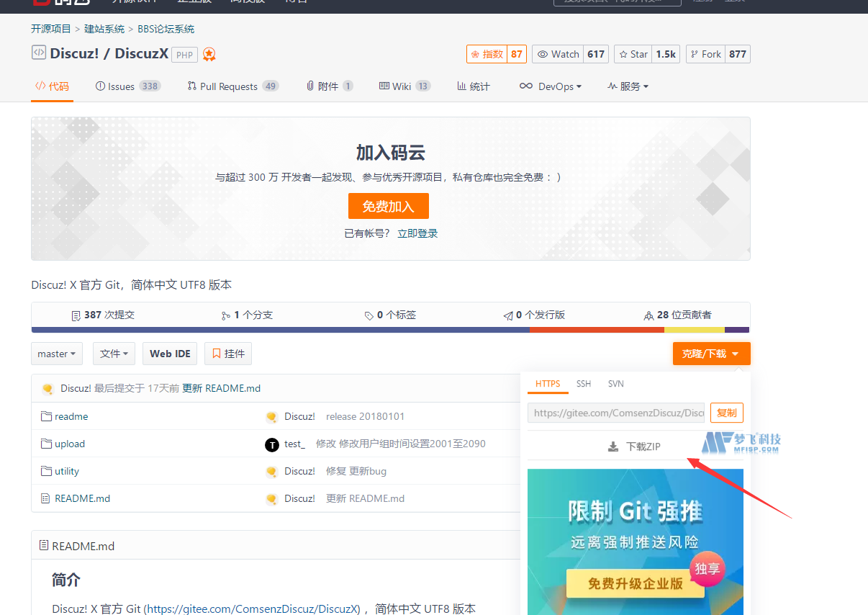Viewport: 868px width, 615px height.
Task: Click the flame icon on the 指数 badge
Action: 479,53
